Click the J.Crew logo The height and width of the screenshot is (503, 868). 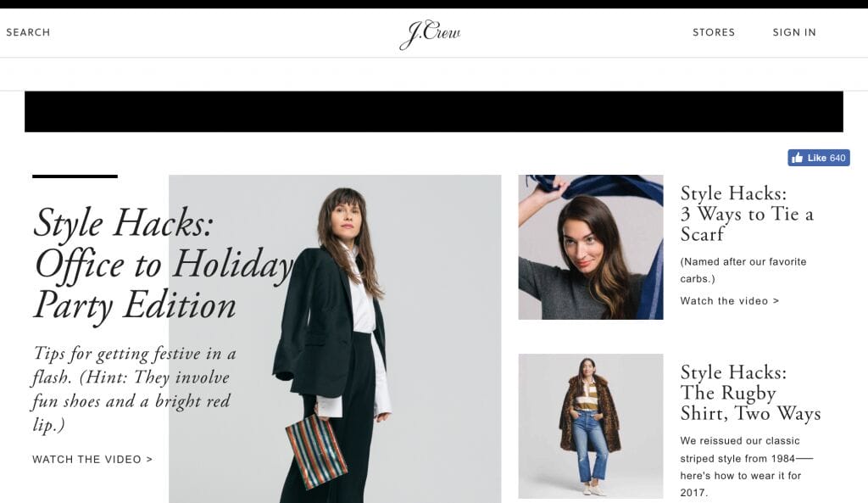point(430,34)
